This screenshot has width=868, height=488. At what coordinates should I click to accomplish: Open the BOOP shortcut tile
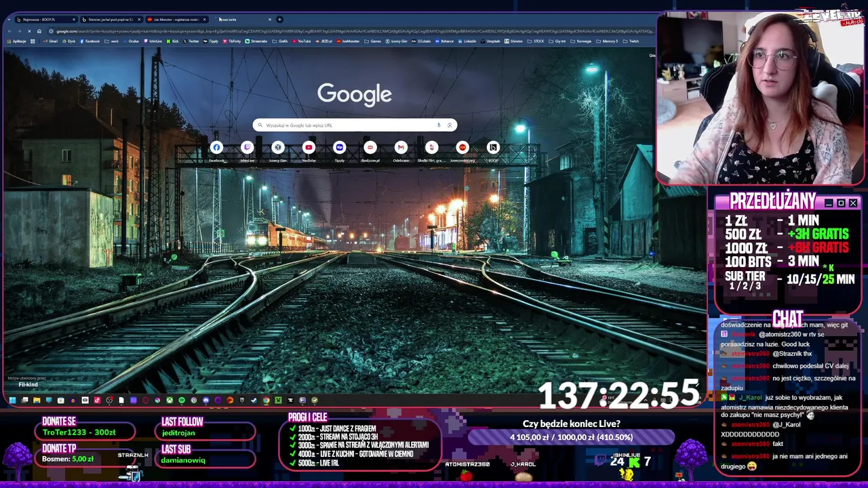(x=493, y=150)
